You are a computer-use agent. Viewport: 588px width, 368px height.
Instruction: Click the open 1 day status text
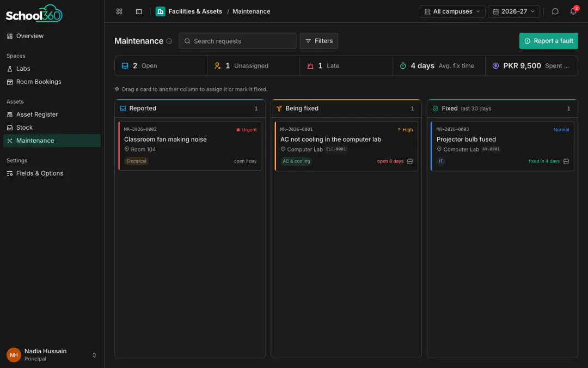tap(245, 161)
